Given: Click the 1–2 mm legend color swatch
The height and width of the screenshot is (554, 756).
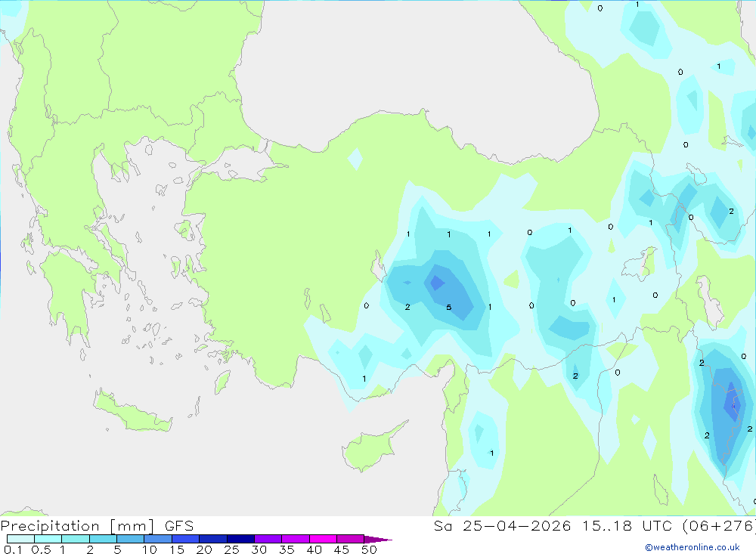Looking at the screenshot, I should tap(75, 539).
